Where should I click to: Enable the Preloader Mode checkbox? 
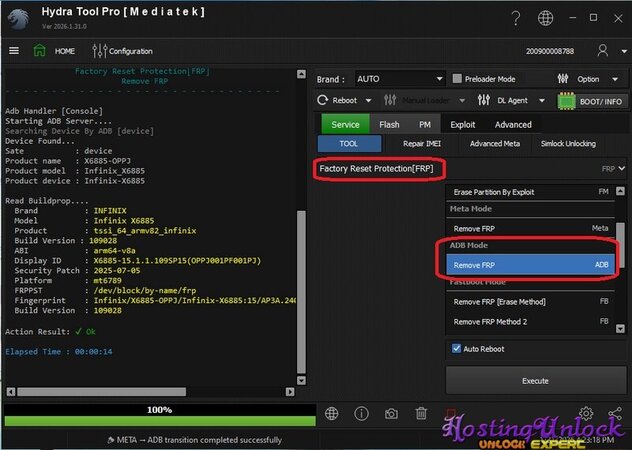pyautogui.click(x=457, y=79)
